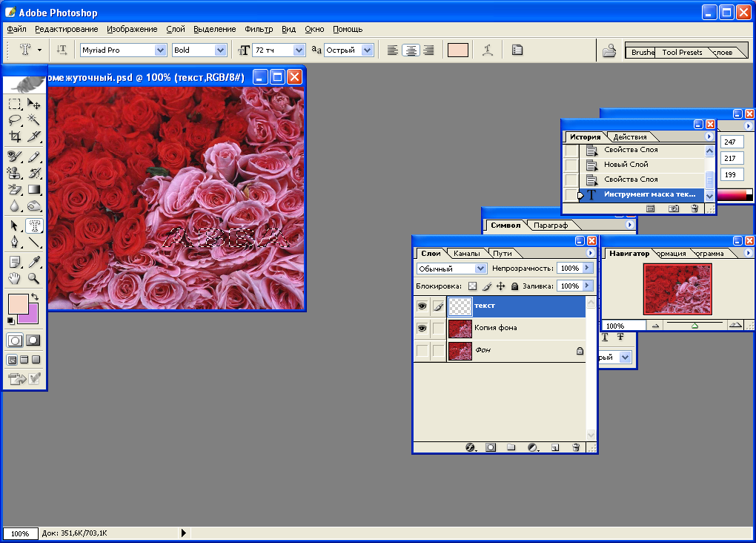The image size is (756, 543).
Task: Select the Lasso tool
Action: (15, 119)
